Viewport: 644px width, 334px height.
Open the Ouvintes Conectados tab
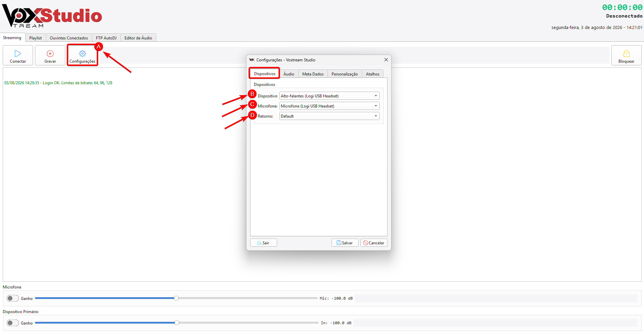tap(69, 38)
